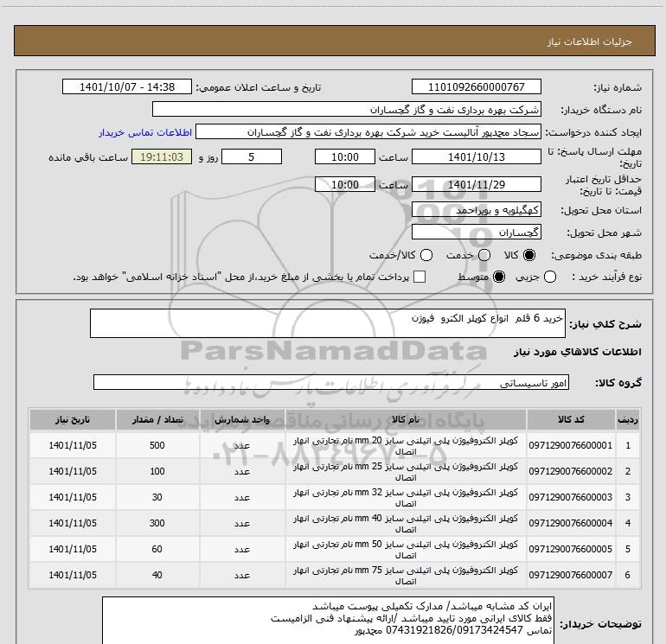Click item code 0971290076600003
This screenshot has height=644, width=666.
point(571,497)
